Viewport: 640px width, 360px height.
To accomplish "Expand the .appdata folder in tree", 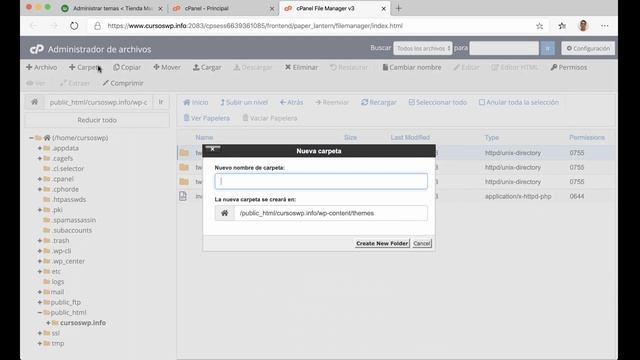I will pyautogui.click(x=40, y=148).
